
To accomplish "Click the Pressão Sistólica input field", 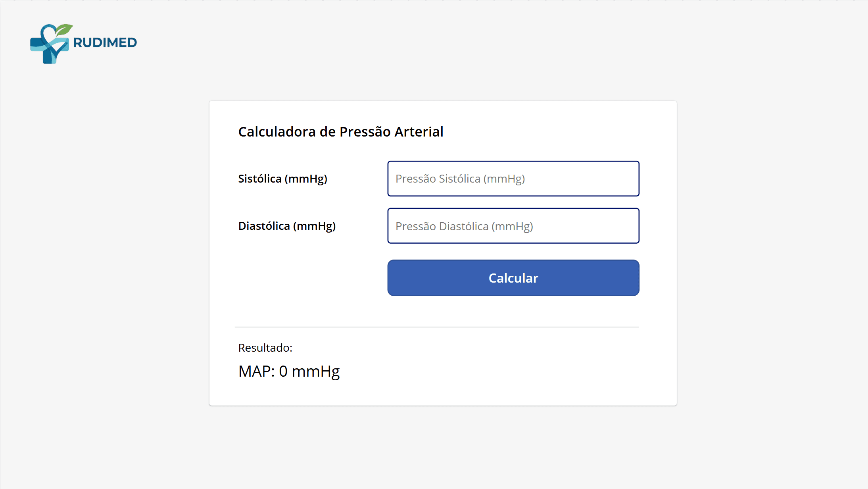I will pyautogui.click(x=513, y=179).
